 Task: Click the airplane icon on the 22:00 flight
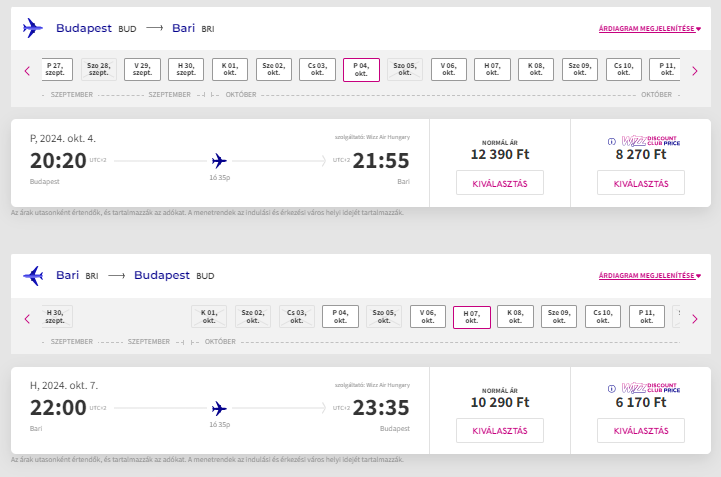pos(219,407)
